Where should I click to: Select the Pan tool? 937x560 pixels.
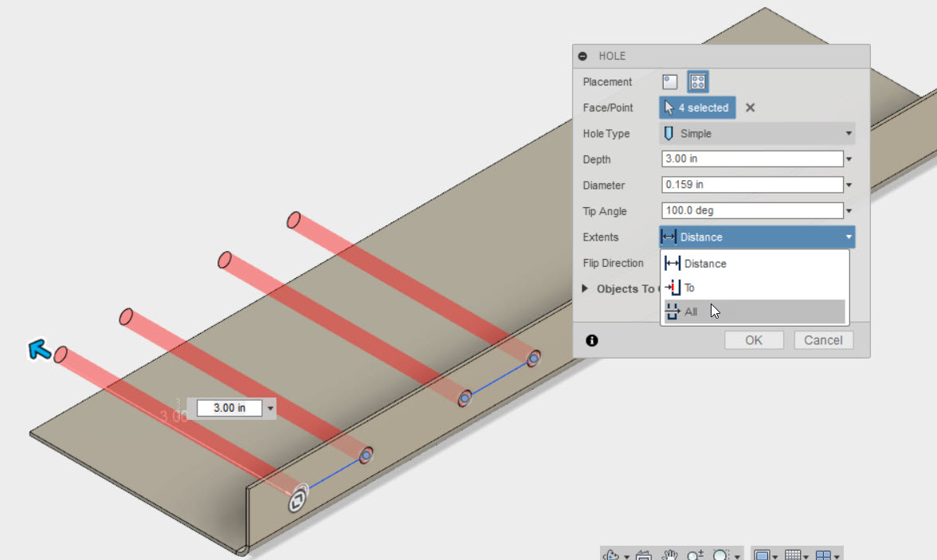(x=669, y=555)
